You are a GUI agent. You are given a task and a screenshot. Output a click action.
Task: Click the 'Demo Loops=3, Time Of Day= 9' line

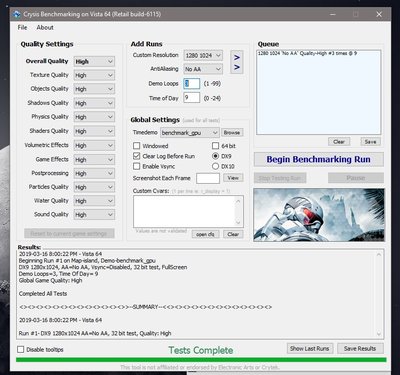[58, 274]
